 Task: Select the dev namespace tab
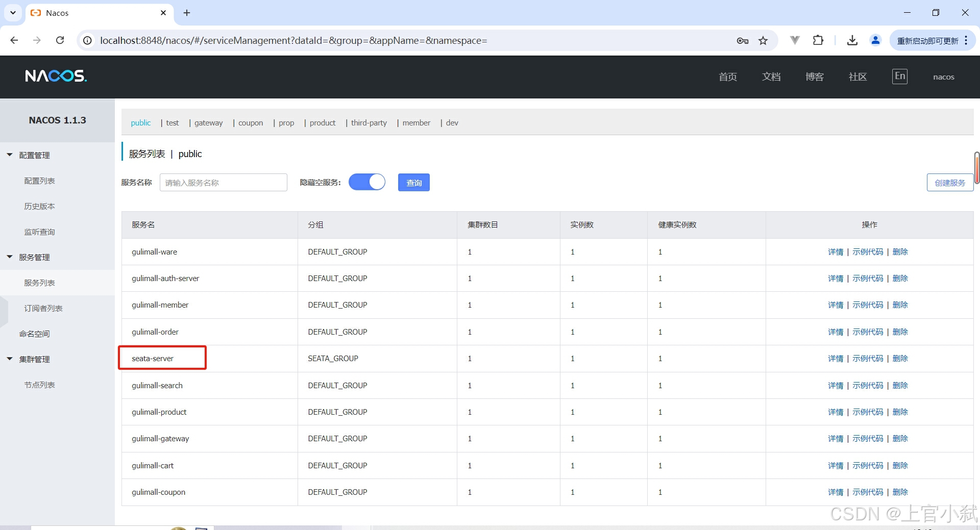pos(452,122)
